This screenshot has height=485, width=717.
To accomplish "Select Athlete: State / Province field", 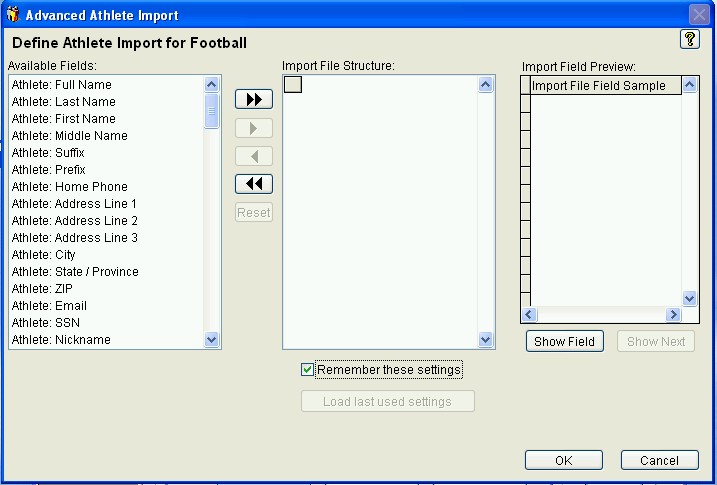I will [106, 272].
